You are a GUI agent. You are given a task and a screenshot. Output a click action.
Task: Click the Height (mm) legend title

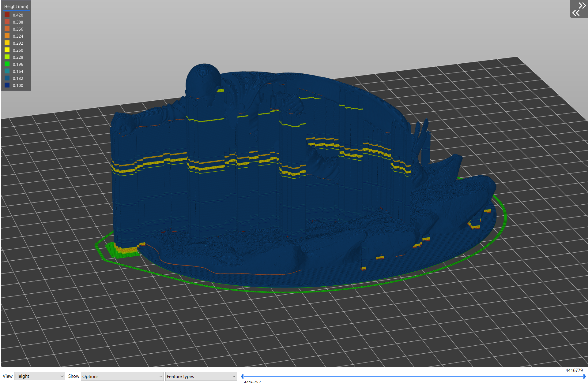[x=16, y=6]
